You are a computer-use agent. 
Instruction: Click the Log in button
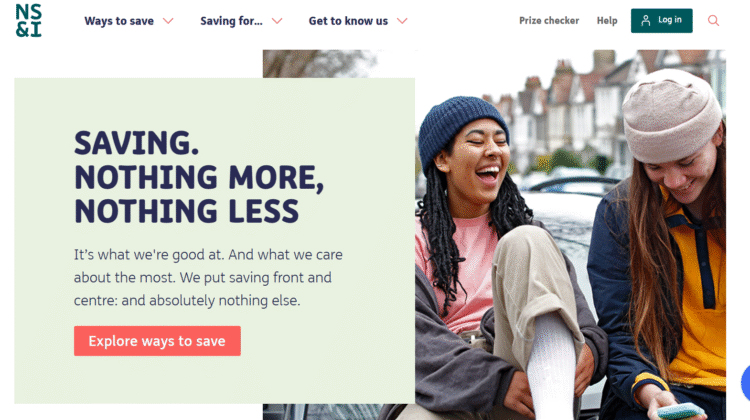click(x=662, y=21)
